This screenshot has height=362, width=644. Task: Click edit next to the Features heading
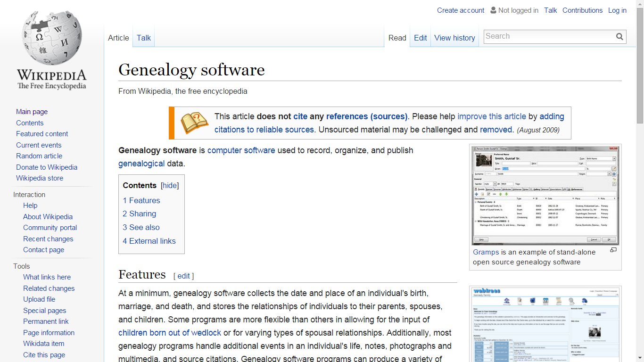(x=183, y=276)
